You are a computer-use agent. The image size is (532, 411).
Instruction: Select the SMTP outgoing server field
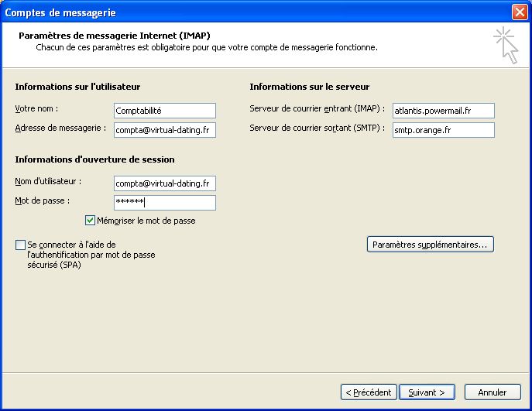coord(444,130)
